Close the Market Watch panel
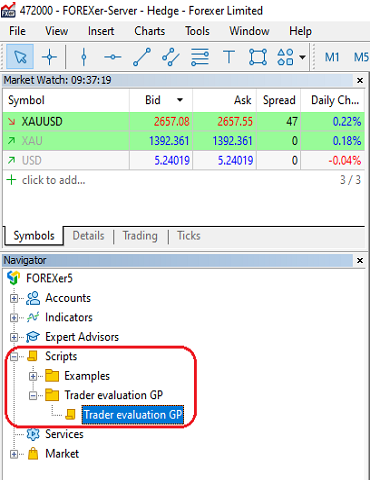The height and width of the screenshot is (480, 370). [x=360, y=80]
